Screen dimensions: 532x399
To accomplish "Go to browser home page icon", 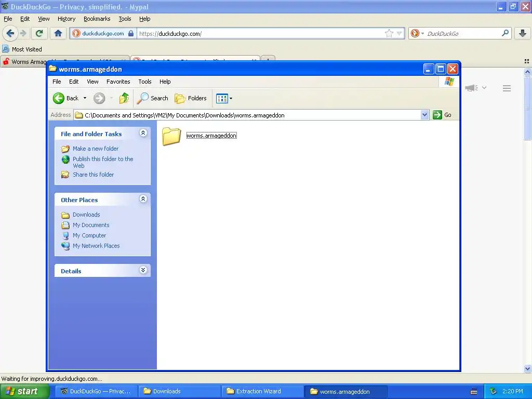I will pos(58,33).
